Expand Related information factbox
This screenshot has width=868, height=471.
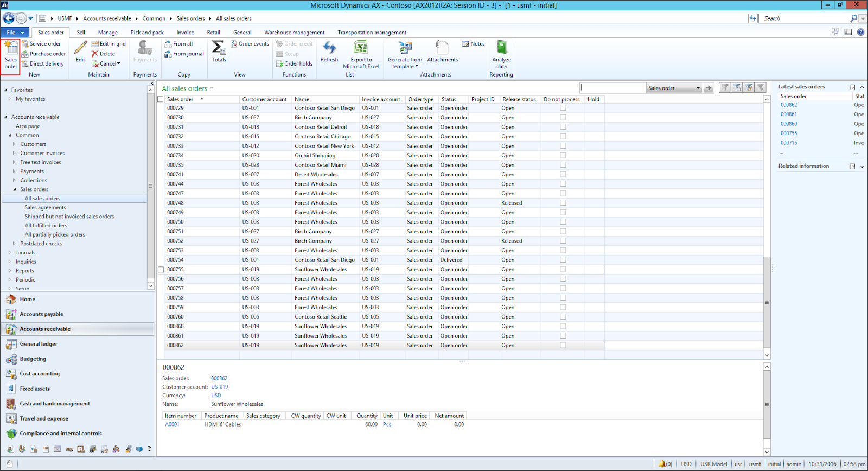(x=862, y=166)
